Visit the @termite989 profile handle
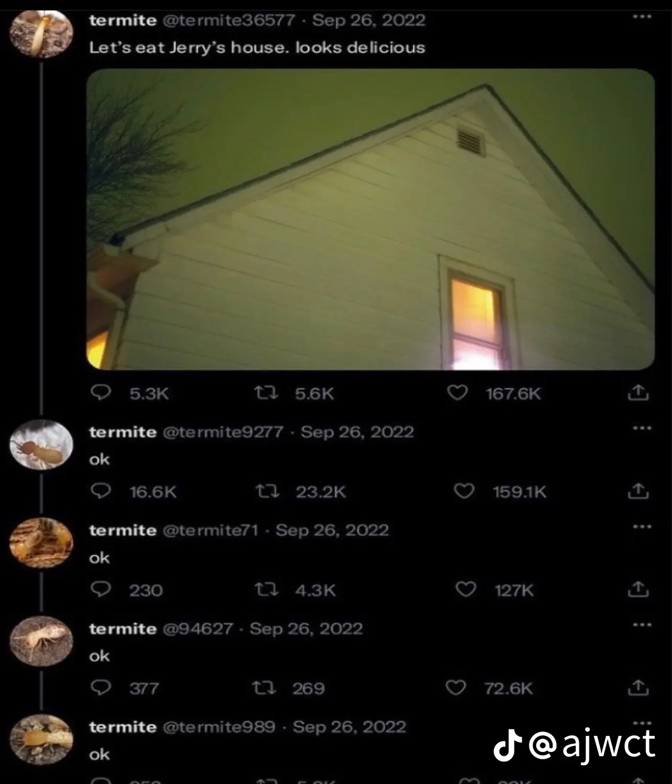 (x=219, y=727)
